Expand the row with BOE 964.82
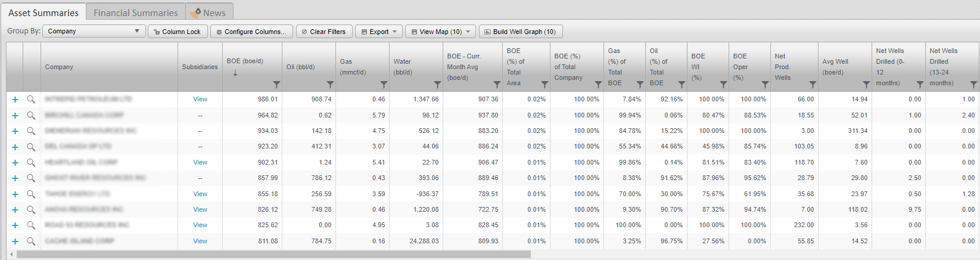Image resolution: width=980 pixels, height=260 pixels. coord(15,116)
